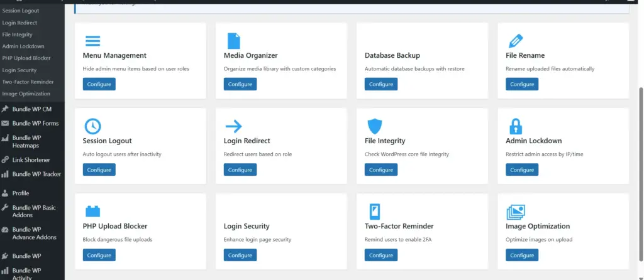Screen dimensions: 644x280
Task: Click the Menu Management hamburger icon
Action: pyautogui.click(x=93, y=41)
